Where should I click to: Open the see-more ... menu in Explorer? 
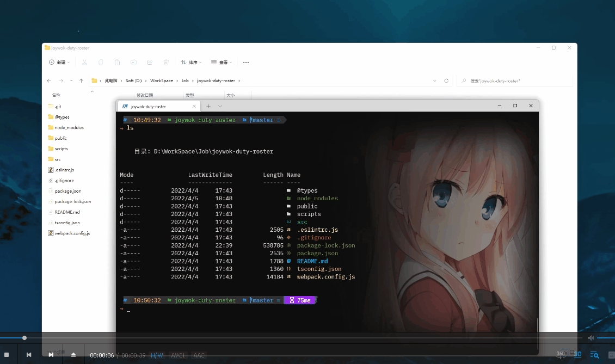[x=245, y=62]
